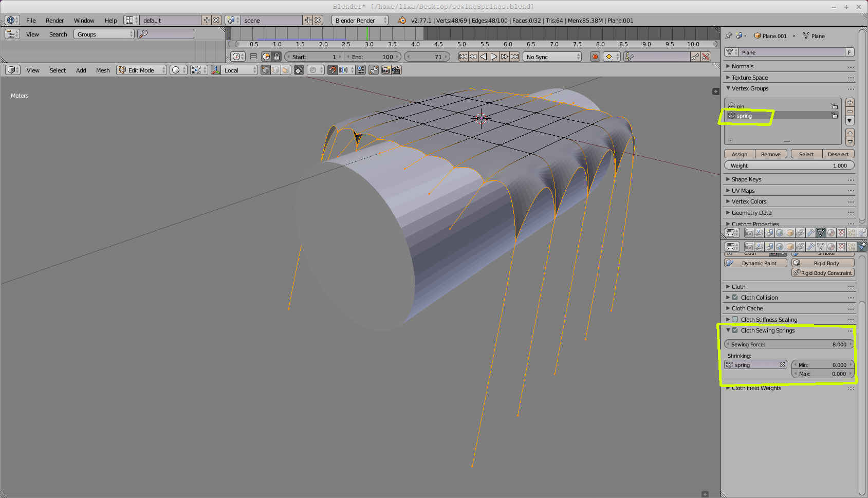
Task: Open the Object properties tab in the upper panel
Action: [790, 233]
